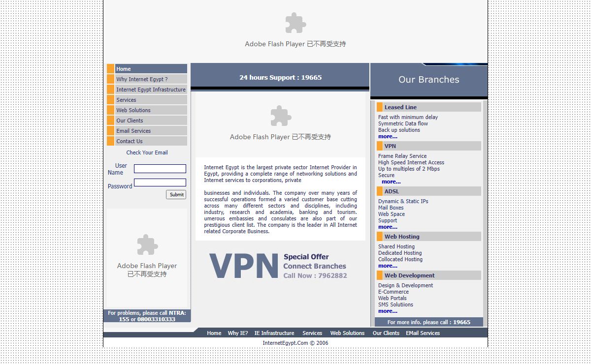Click the footer Why IE? link
The height and width of the screenshot is (364, 591).
(x=238, y=333)
